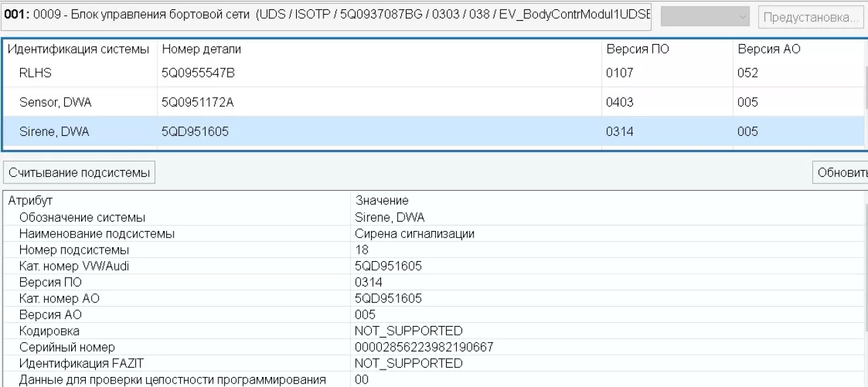Select the Кодировка attribute row
868x387 pixels.
point(50,331)
